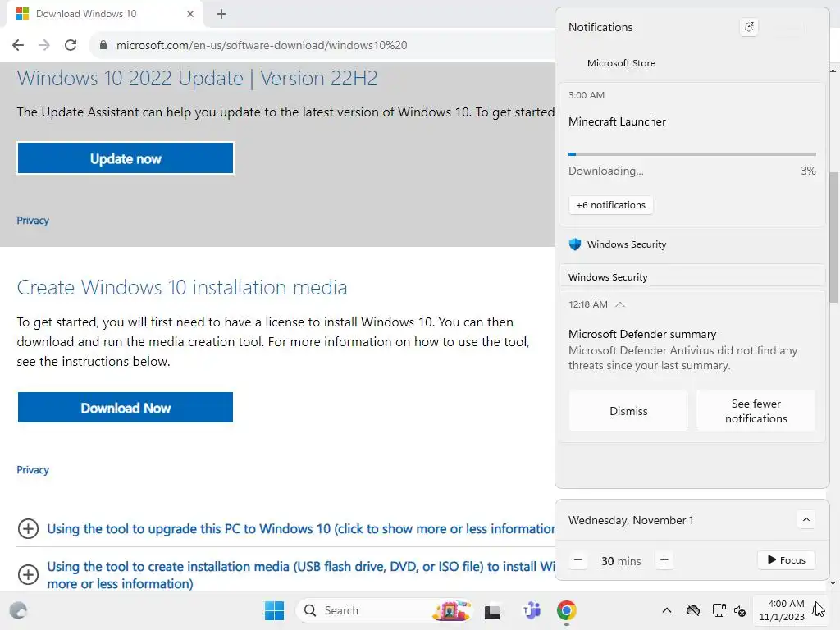Open Microsoft Teams from taskbar
This screenshot has width=840, height=630.
[532, 610]
